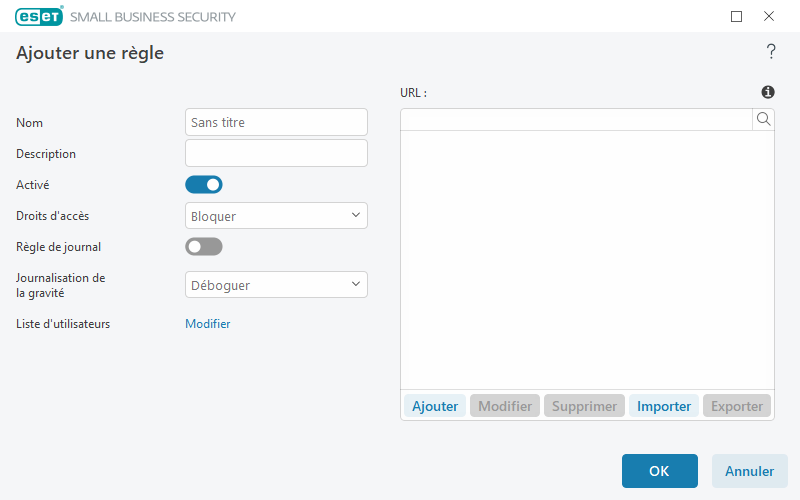Viewport: 800px width, 500px height.
Task: Click the URL search magnifier icon
Action: [763, 119]
